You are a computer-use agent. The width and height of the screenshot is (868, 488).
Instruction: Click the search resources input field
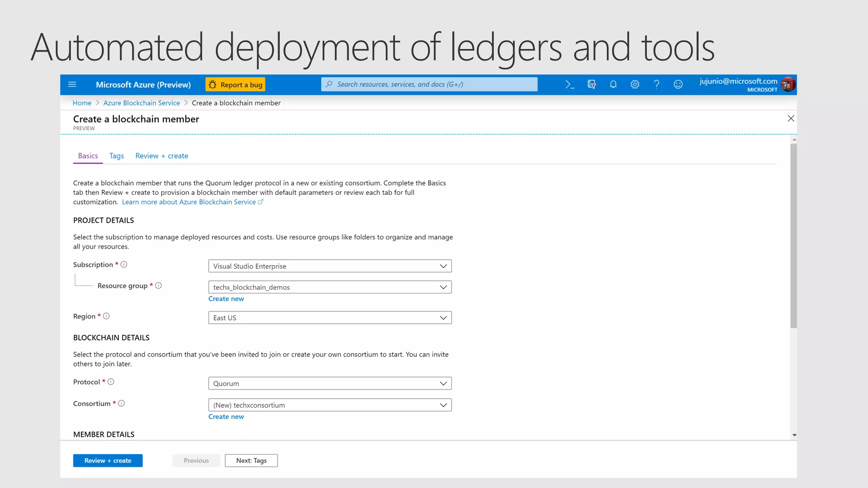point(429,84)
